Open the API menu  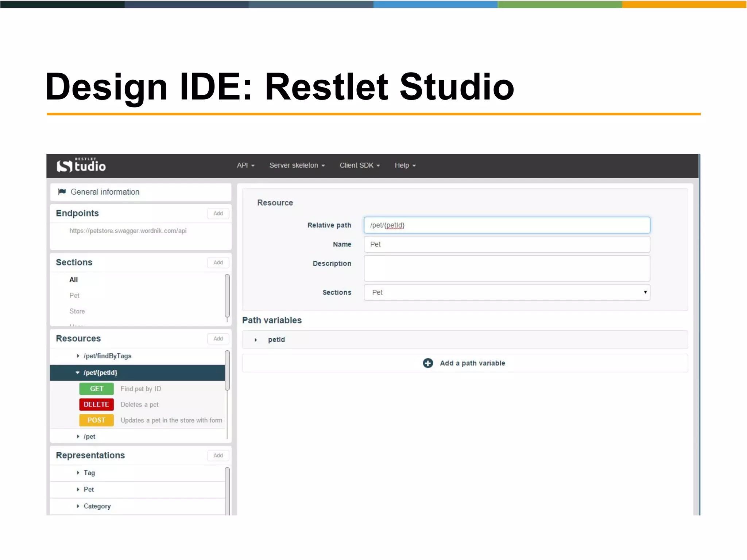tap(245, 166)
